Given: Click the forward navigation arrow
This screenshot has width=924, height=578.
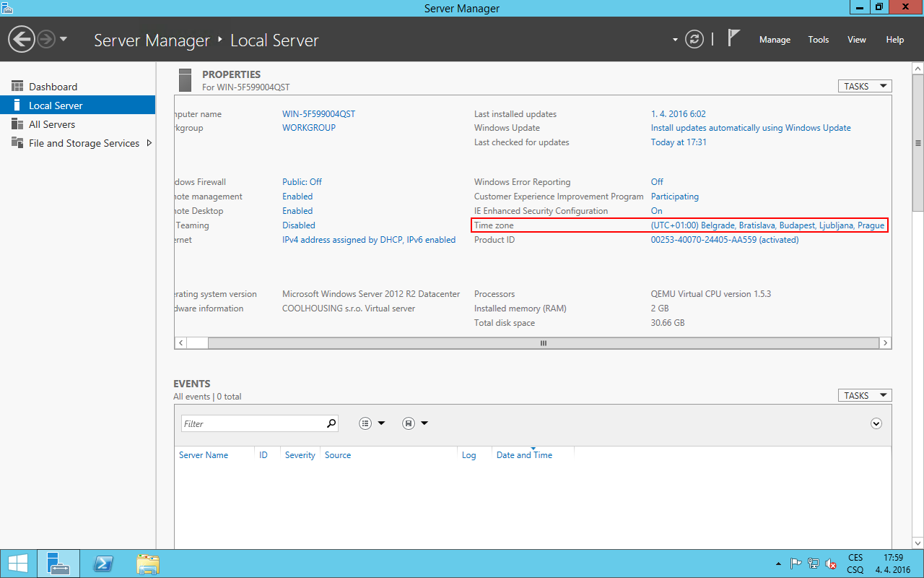Looking at the screenshot, I should click(x=46, y=39).
